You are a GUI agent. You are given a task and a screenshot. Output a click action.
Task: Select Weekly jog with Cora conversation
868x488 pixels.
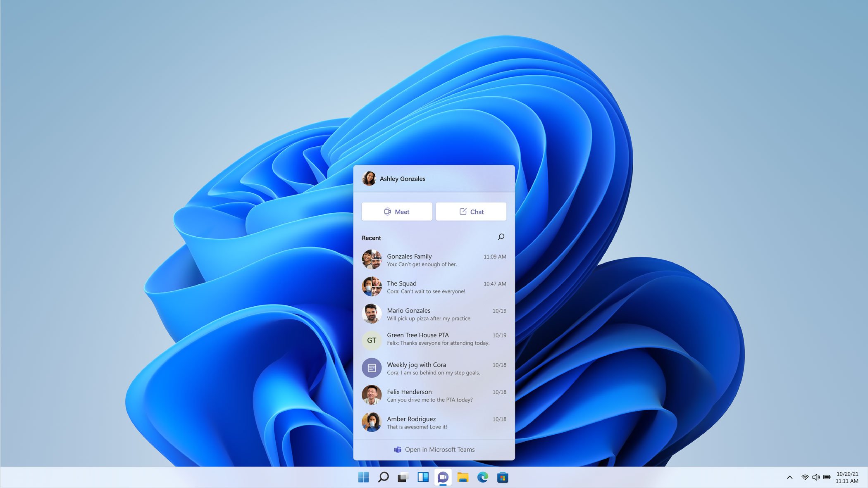tap(434, 368)
